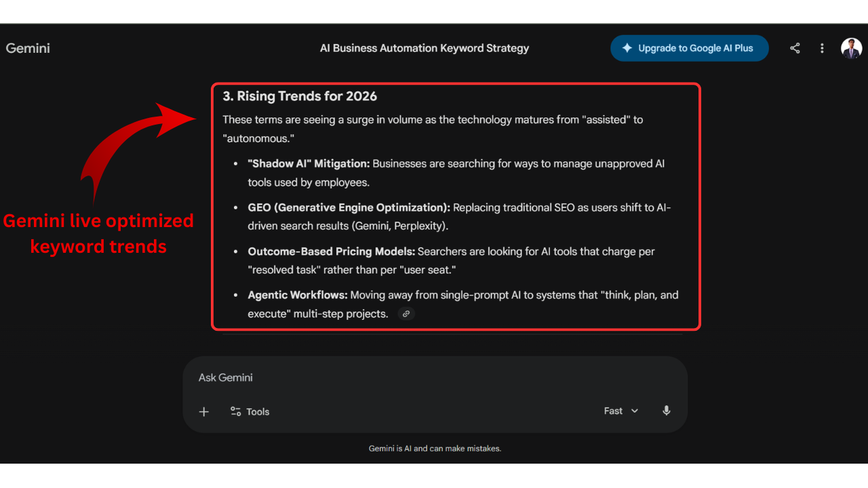868x488 pixels.
Task: Click the Agentic Workflows bullet text
Action: pyautogui.click(x=463, y=304)
